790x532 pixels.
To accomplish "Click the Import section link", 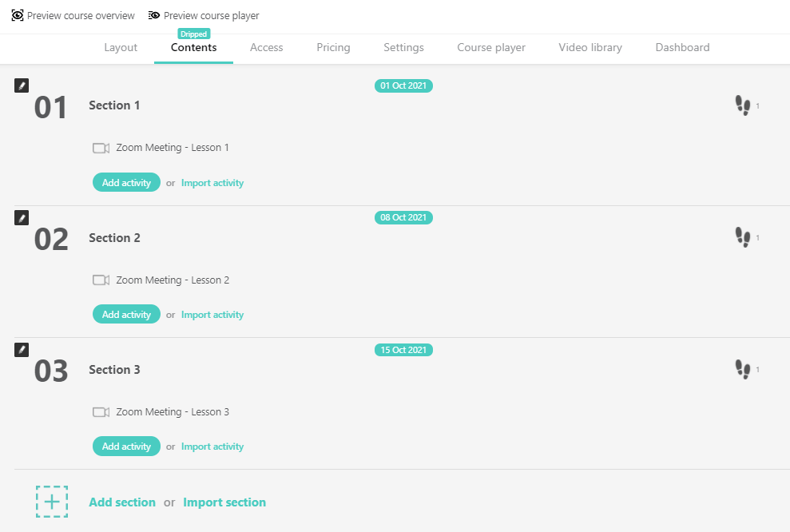I will point(224,502).
